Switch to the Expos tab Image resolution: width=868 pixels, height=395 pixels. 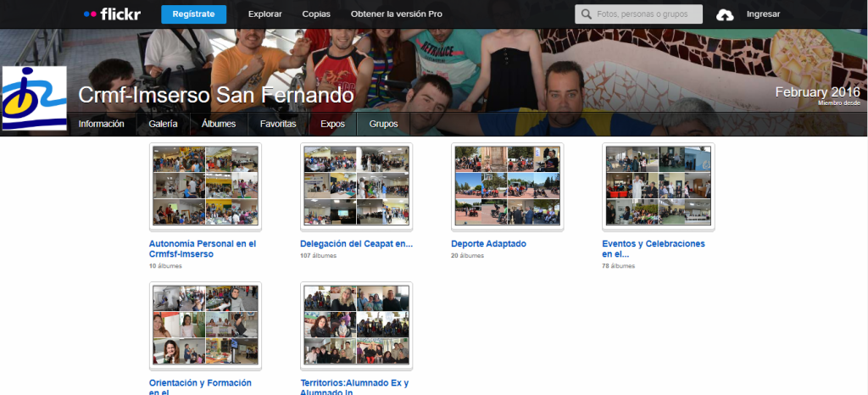pos(332,124)
